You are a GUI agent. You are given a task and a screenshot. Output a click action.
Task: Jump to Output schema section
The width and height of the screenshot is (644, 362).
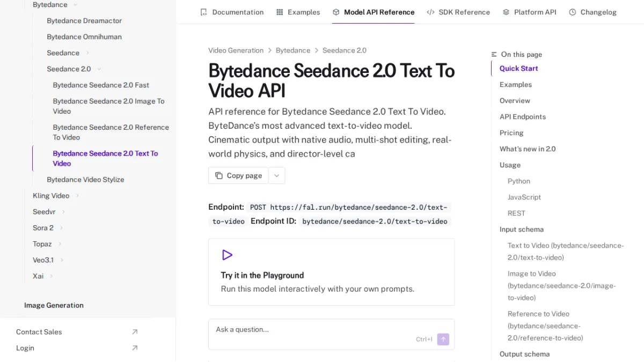tap(524, 354)
